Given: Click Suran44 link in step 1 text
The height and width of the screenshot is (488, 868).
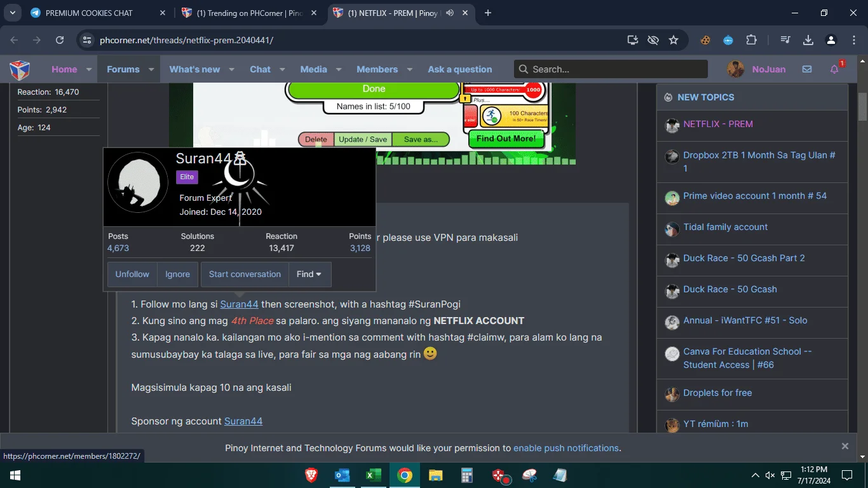Looking at the screenshot, I should click(x=240, y=304).
